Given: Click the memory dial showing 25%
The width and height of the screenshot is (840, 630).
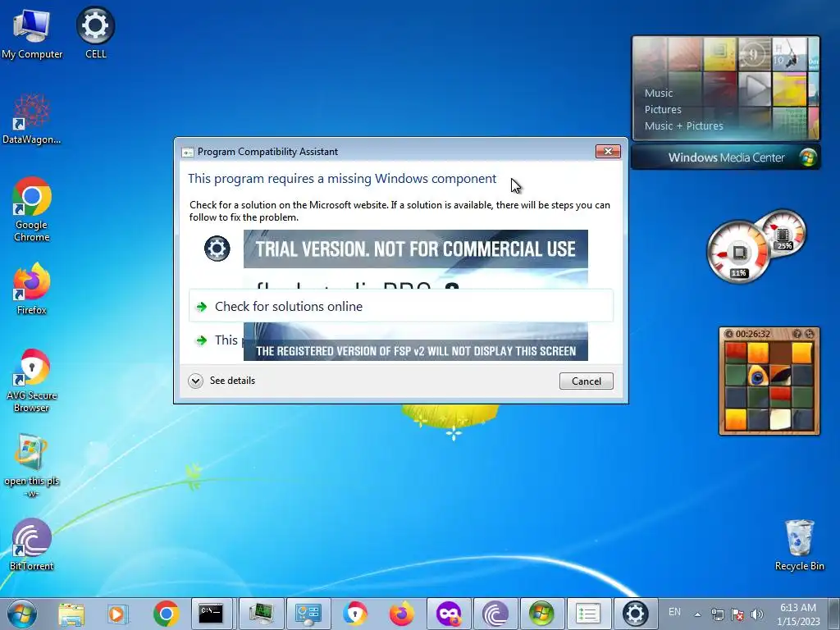Looking at the screenshot, I should click(783, 234).
